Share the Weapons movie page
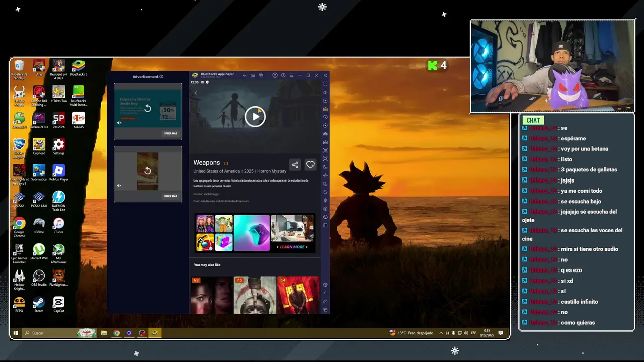 [295, 165]
